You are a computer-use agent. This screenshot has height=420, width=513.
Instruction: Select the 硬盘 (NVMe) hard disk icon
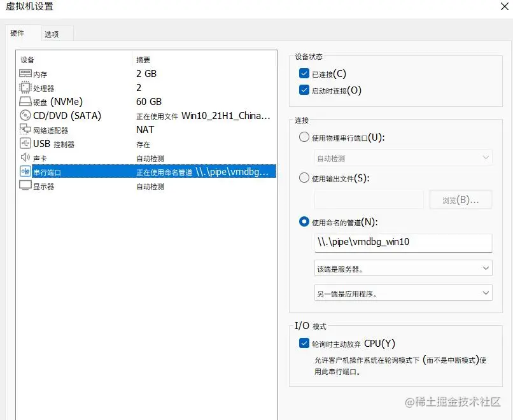point(24,101)
